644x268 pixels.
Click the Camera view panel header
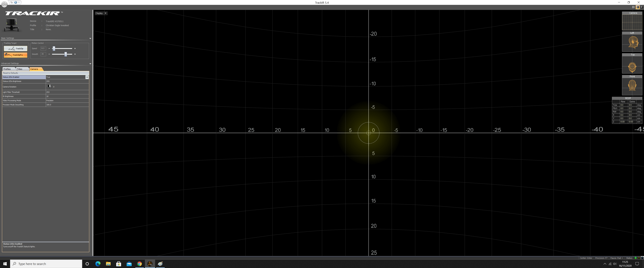[x=632, y=13]
